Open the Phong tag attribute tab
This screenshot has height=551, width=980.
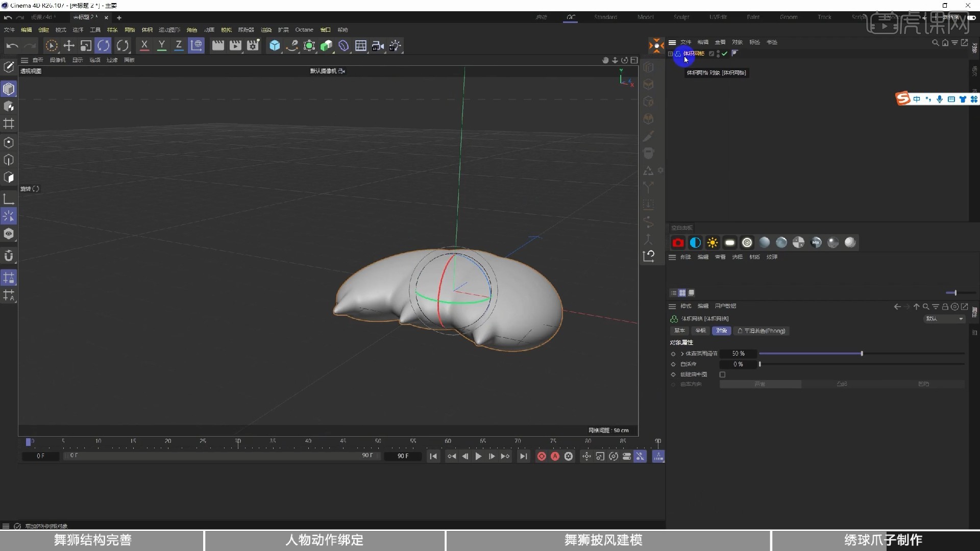click(x=761, y=331)
